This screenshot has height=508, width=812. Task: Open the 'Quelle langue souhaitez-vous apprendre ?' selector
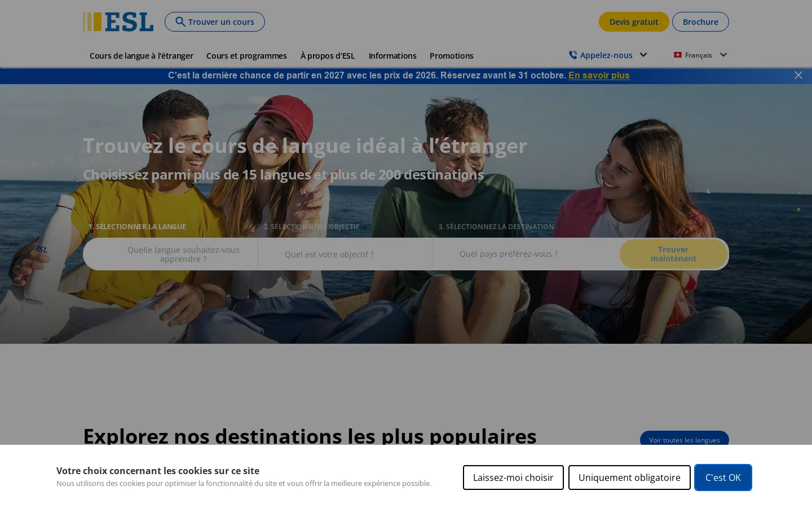(170, 254)
